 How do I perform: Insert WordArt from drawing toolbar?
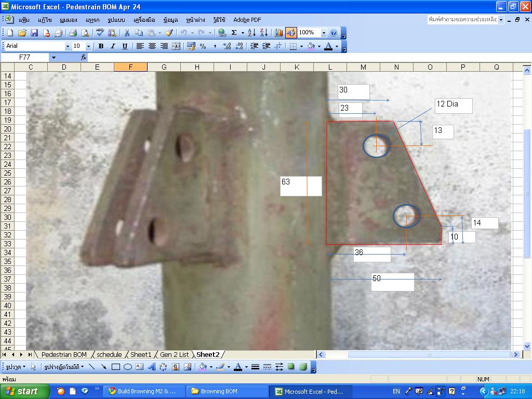(152, 367)
